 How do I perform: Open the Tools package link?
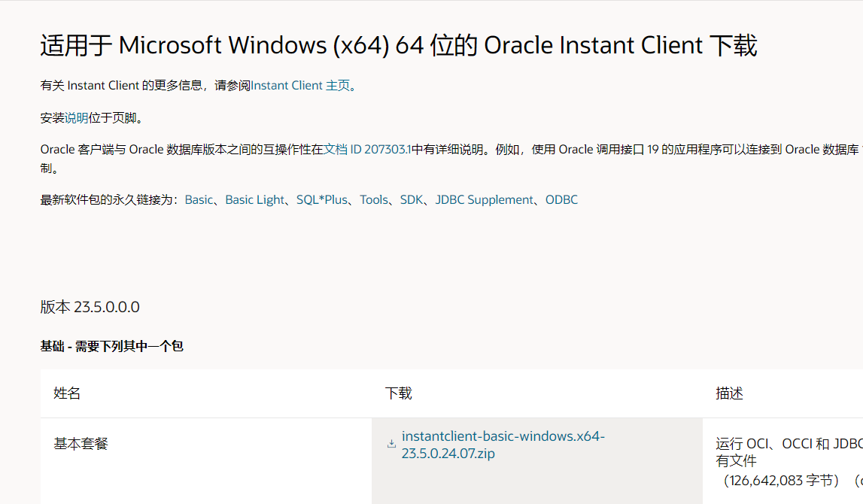click(x=374, y=200)
